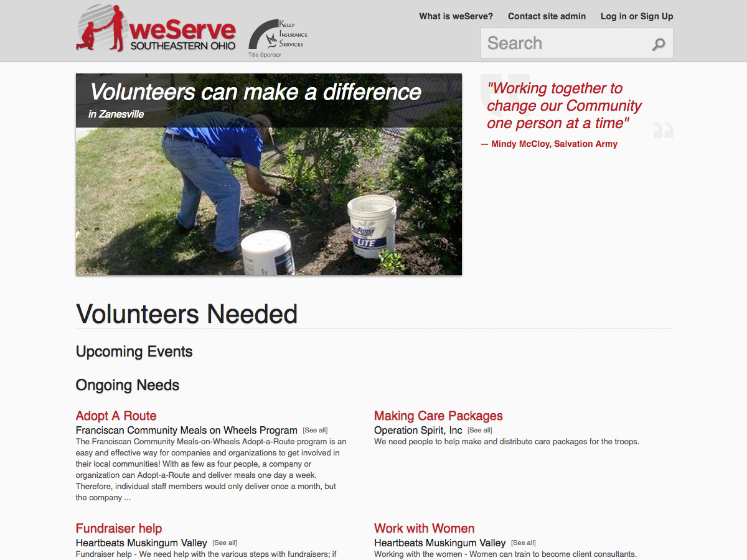The image size is (747, 560).
Task: Open the Fundraiser help listing
Action: click(119, 528)
